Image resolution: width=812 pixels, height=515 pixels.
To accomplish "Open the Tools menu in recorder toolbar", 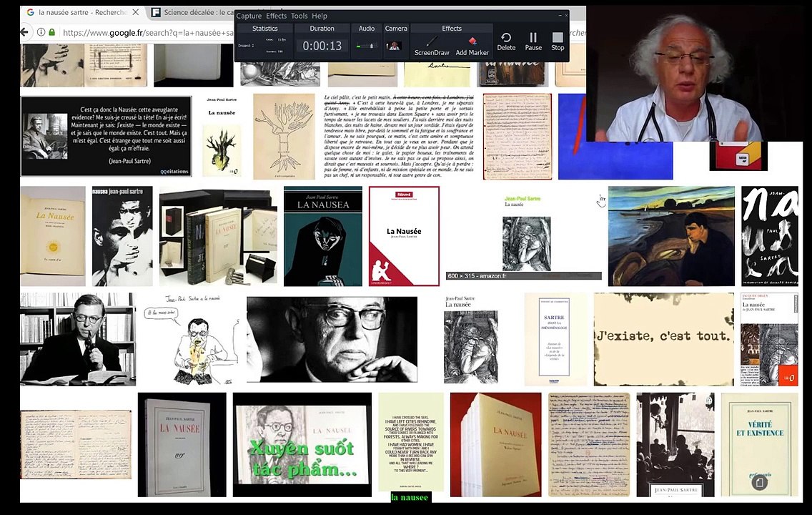I will click(299, 16).
